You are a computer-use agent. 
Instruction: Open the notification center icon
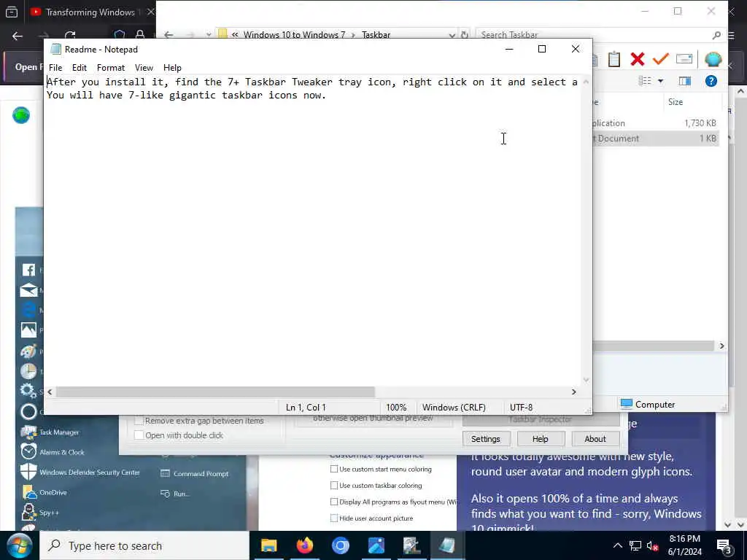point(724,546)
